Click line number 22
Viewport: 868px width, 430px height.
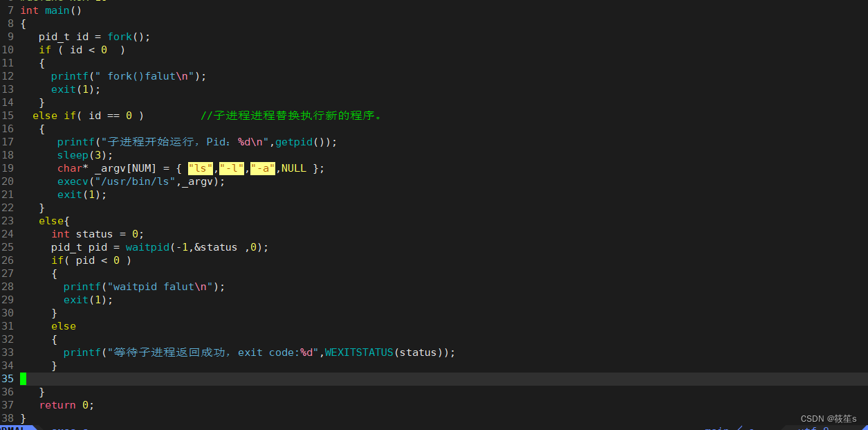click(8, 208)
